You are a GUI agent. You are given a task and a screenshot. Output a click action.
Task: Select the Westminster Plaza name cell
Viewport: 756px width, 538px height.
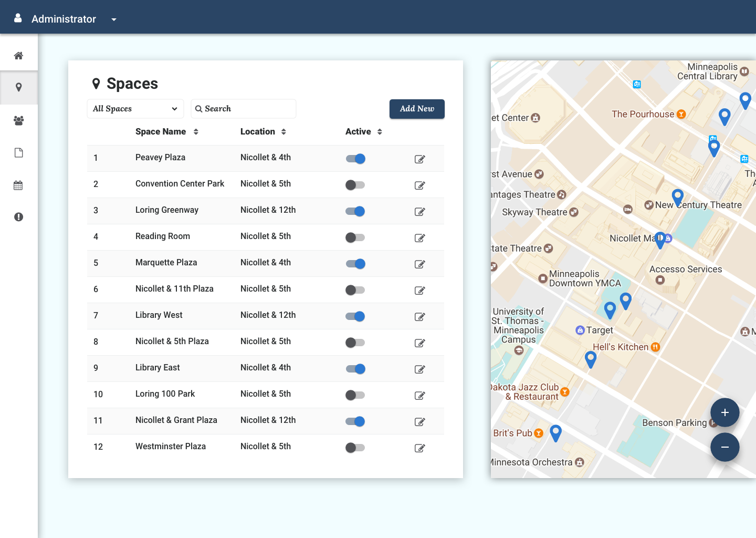[x=171, y=447]
